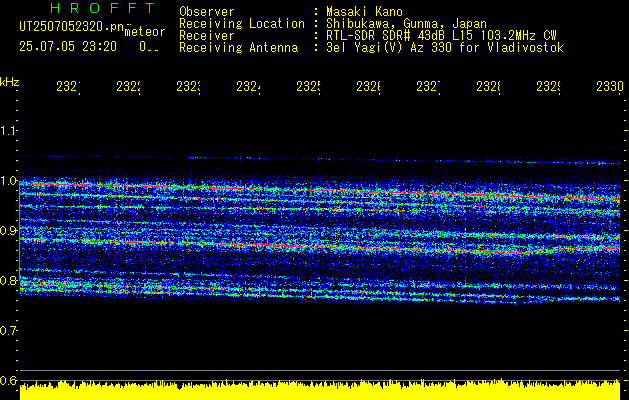
Task: Select the filename UT2507052320.pn
Action: pyautogui.click(x=71, y=27)
